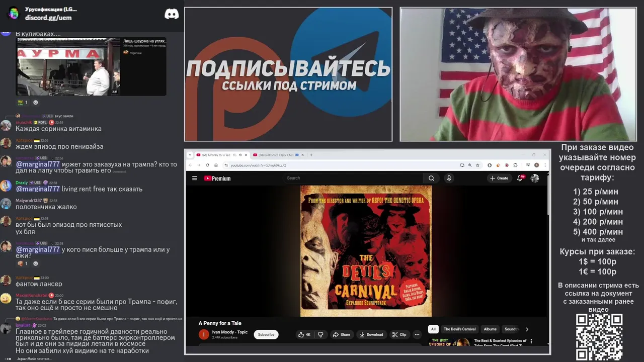Click 'фантом лансер' chat message
This screenshot has width=644, height=362.
pyautogui.click(x=39, y=284)
